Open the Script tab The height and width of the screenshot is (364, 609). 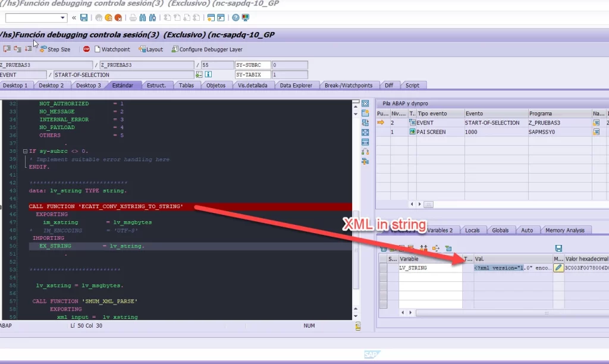point(412,86)
